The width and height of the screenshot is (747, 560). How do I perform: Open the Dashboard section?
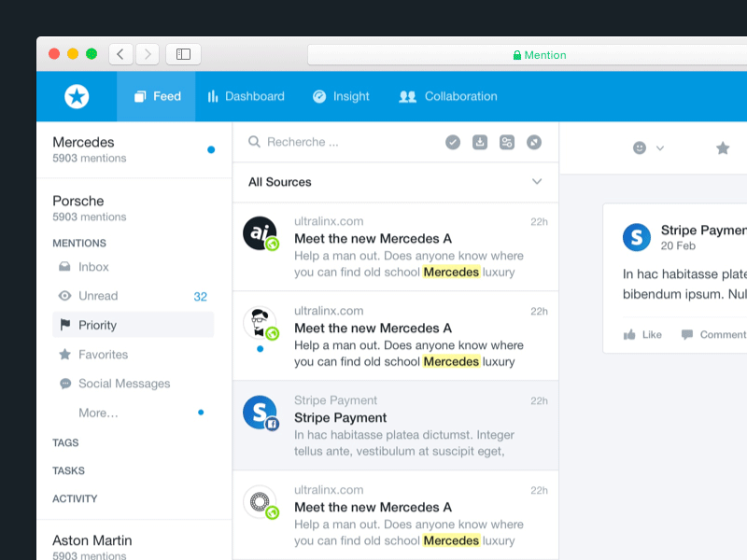[x=246, y=95]
